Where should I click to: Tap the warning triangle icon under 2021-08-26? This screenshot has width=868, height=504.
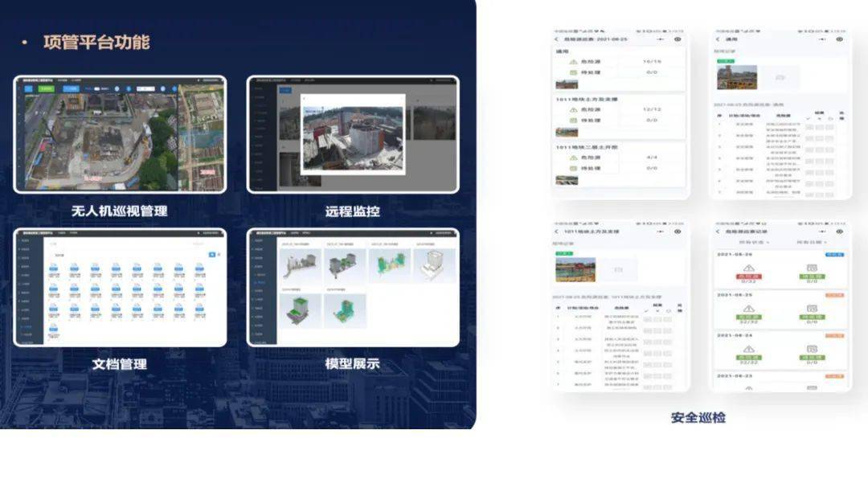[748, 268]
